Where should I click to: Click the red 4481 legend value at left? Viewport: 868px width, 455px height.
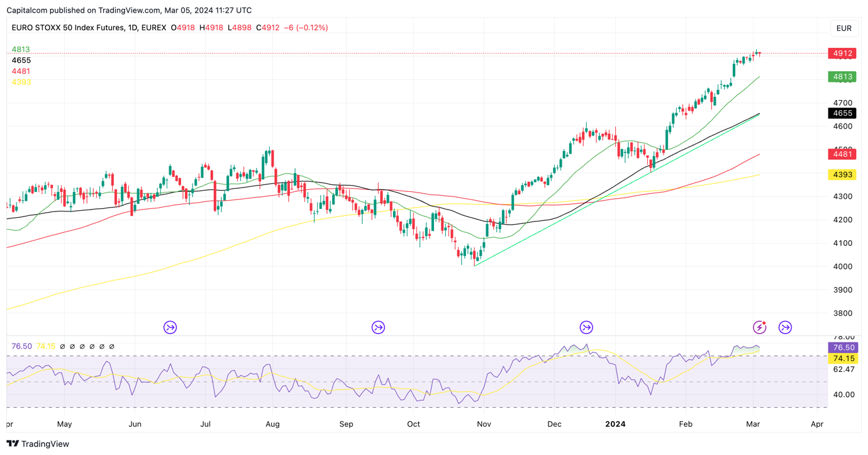point(21,71)
